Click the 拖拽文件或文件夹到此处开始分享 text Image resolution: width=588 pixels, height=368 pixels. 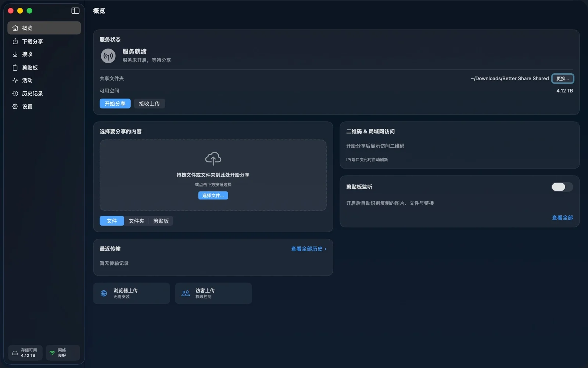pyautogui.click(x=213, y=175)
